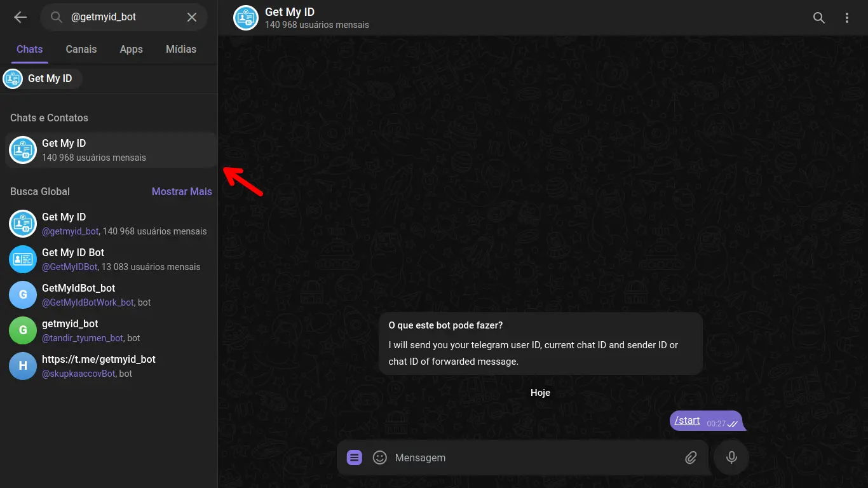This screenshot has height=488, width=868.
Task: Click the Get My ID recent chip
Action: pos(43,79)
